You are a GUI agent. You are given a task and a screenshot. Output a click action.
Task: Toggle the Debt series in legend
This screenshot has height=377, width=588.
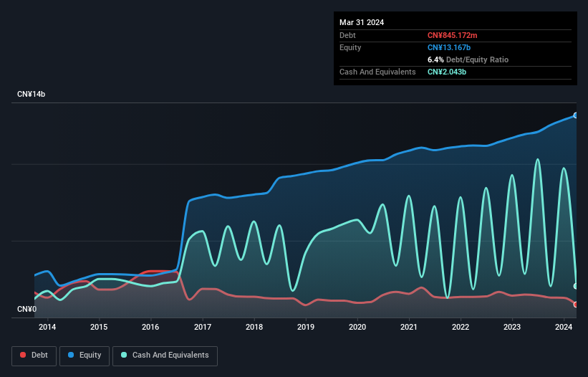coord(35,355)
